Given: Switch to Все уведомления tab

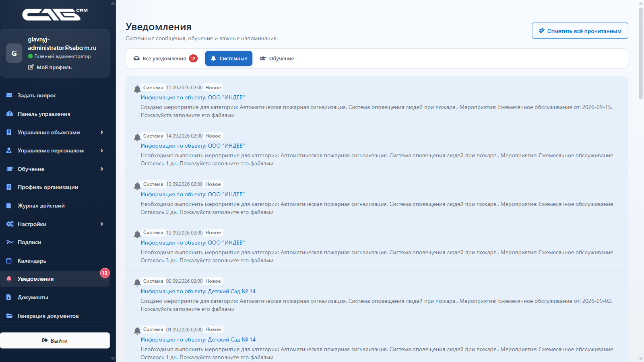Looking at the screenshot, I should 165,58.
